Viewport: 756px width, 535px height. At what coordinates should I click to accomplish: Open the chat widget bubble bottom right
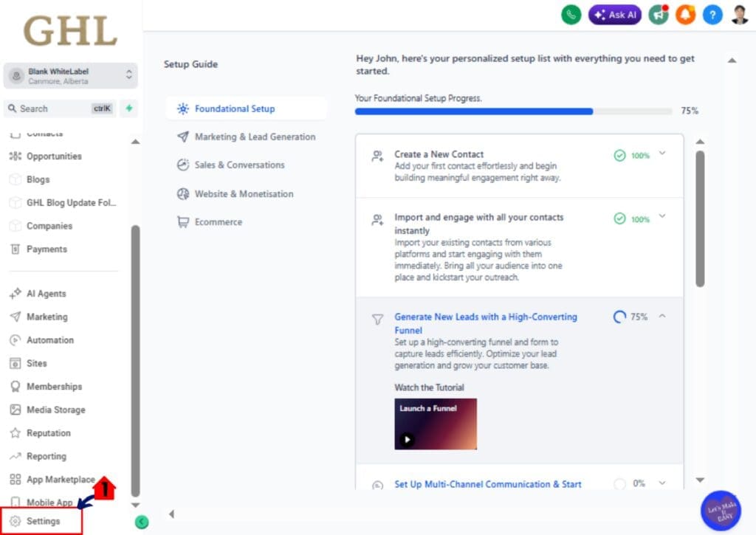pyautogui.click(x=720, y=509)
